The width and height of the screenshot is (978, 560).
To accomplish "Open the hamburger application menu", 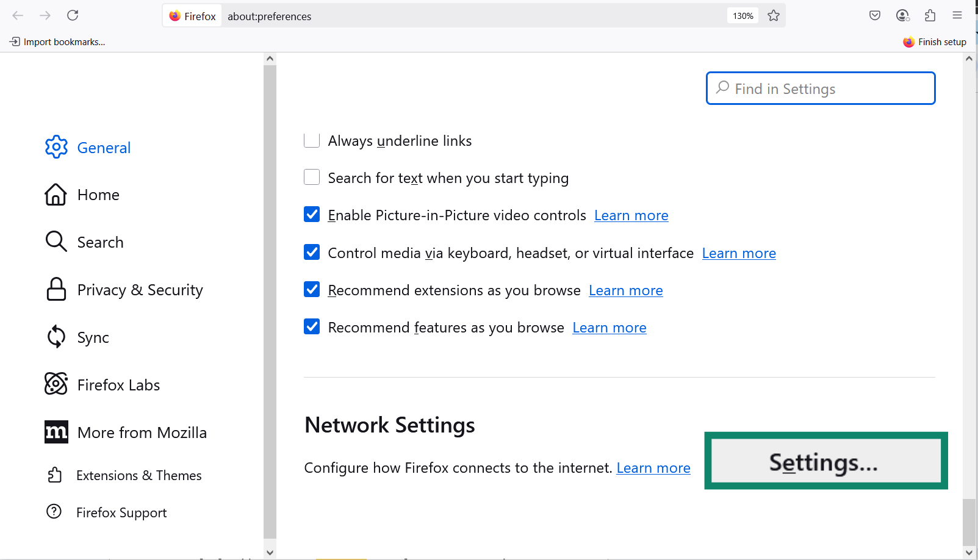I will pos(957,15).
